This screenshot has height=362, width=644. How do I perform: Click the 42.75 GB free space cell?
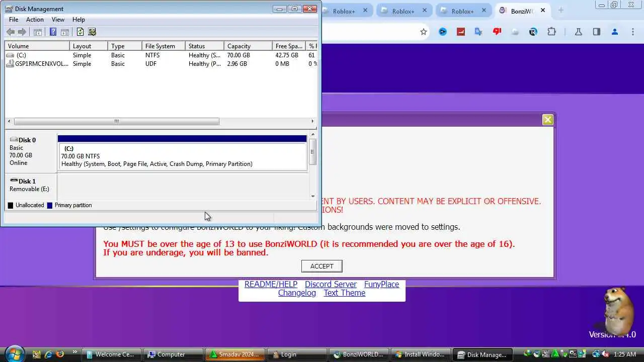coord(287,55)
